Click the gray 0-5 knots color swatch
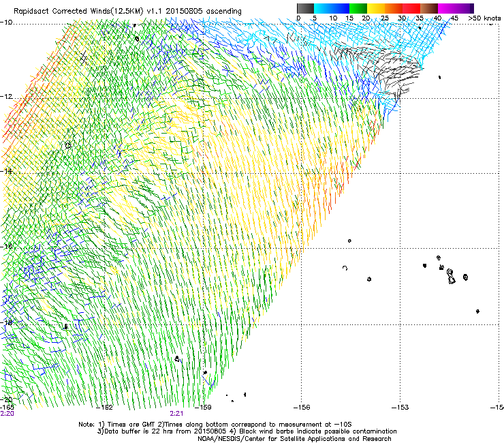This screenshot has height=443, width=504. coord(305,8)
